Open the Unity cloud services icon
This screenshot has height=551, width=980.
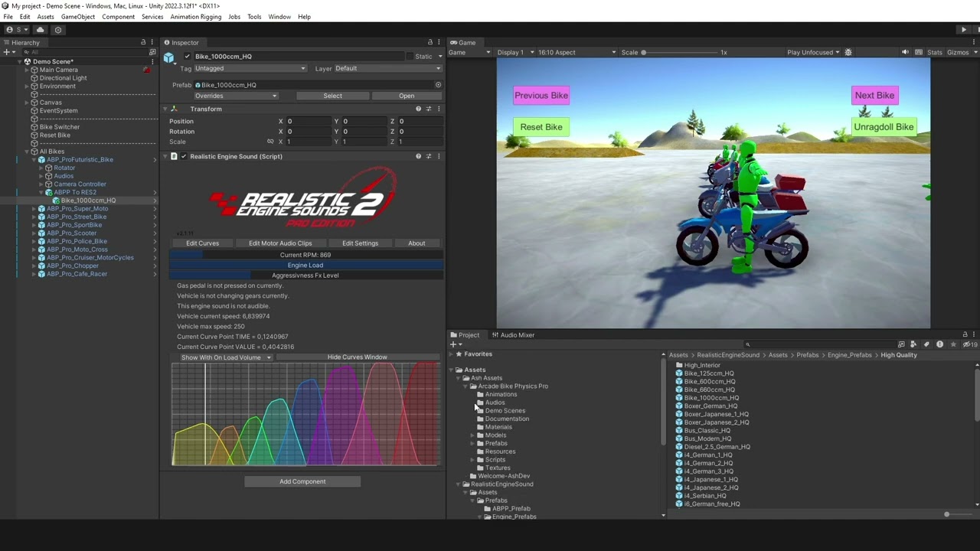click(x=40, y=30)
